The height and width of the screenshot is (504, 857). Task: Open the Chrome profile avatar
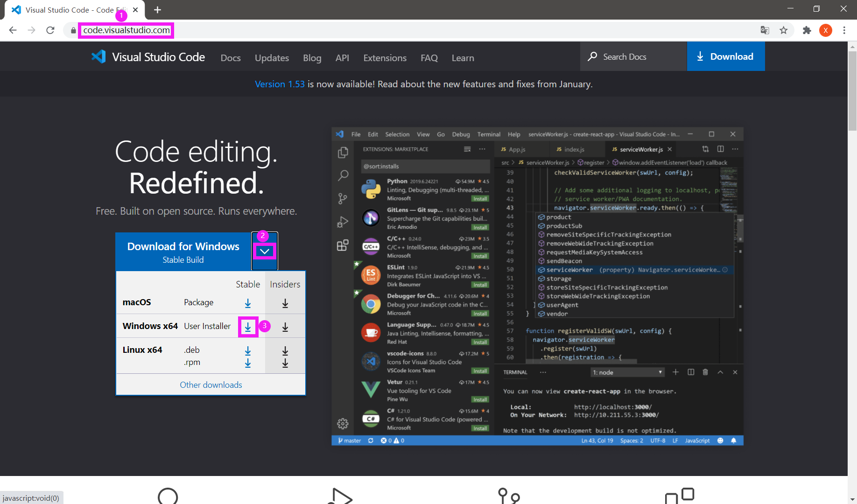(x=826, y=30)
